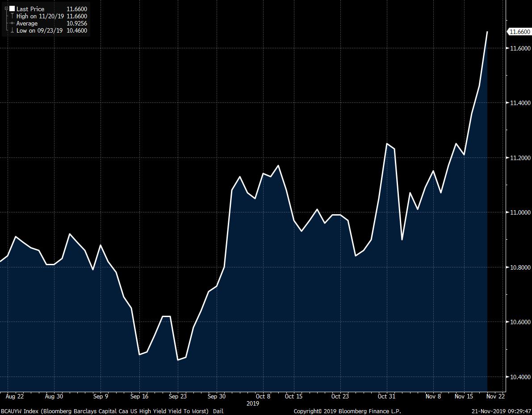Select 'Low on 09/23/19' legend entry
This screenshot has width=532, height=415.
click(x=39, y=30)
